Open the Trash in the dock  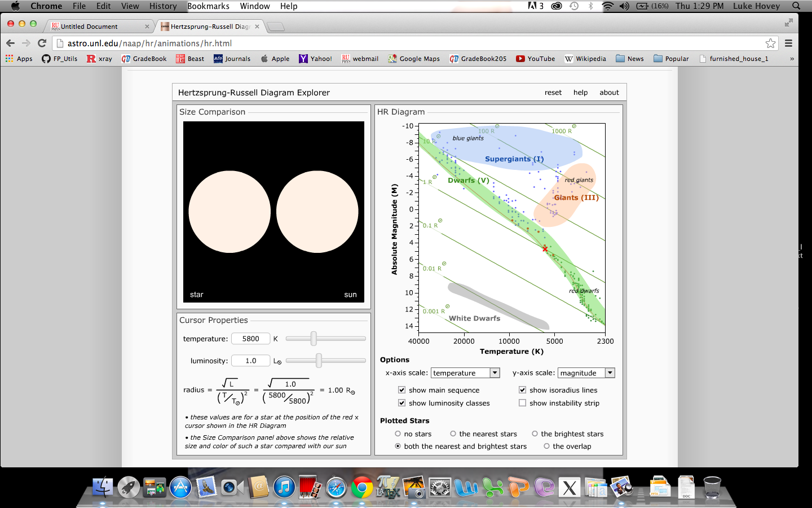(x=712, y=487)
